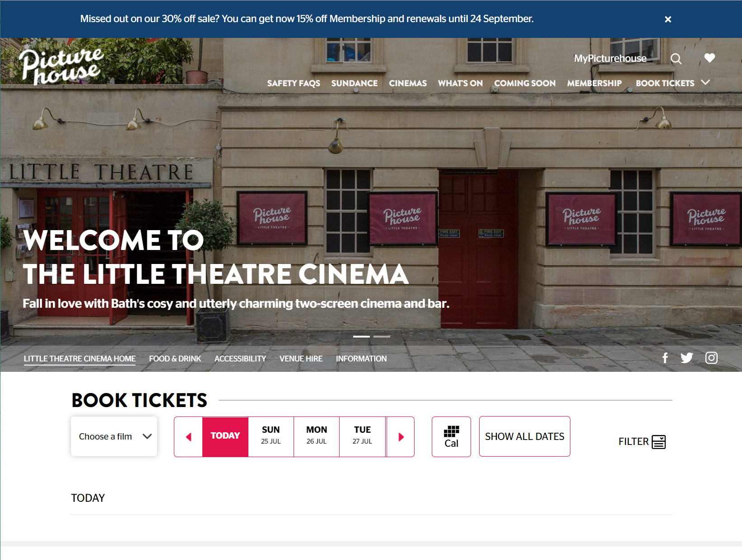Open the search magnifier icon
The height and width of the screenshot is (560, 742).
676,59
